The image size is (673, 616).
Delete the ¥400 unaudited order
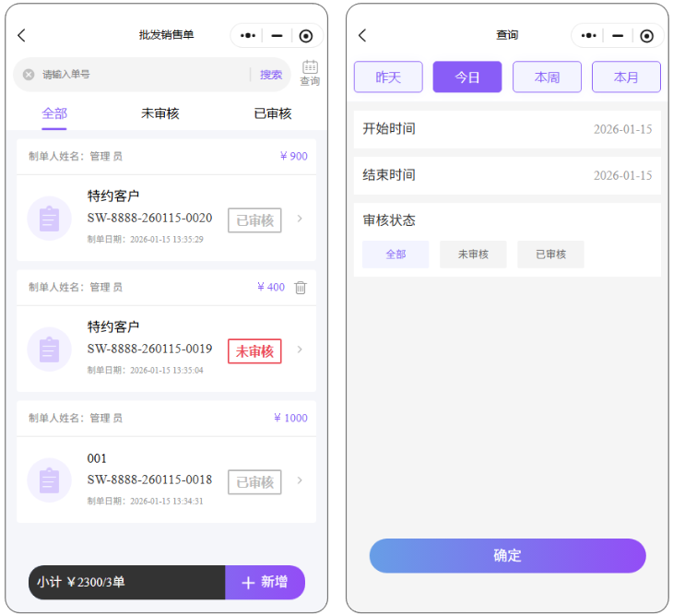[301, 288]
